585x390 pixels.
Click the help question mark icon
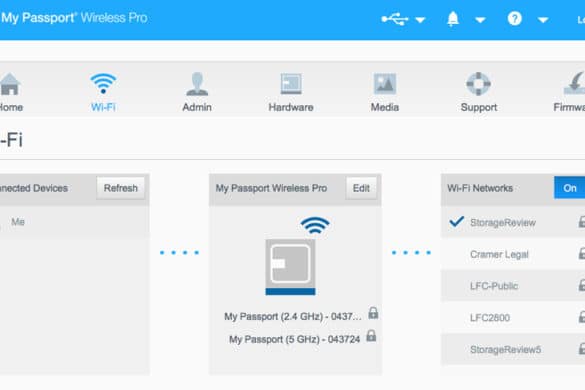(514, 18)
